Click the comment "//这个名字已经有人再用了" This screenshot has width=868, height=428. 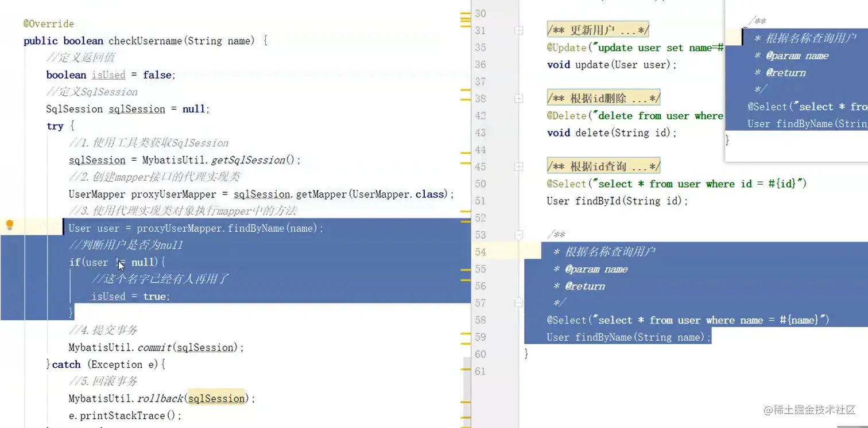160,279
